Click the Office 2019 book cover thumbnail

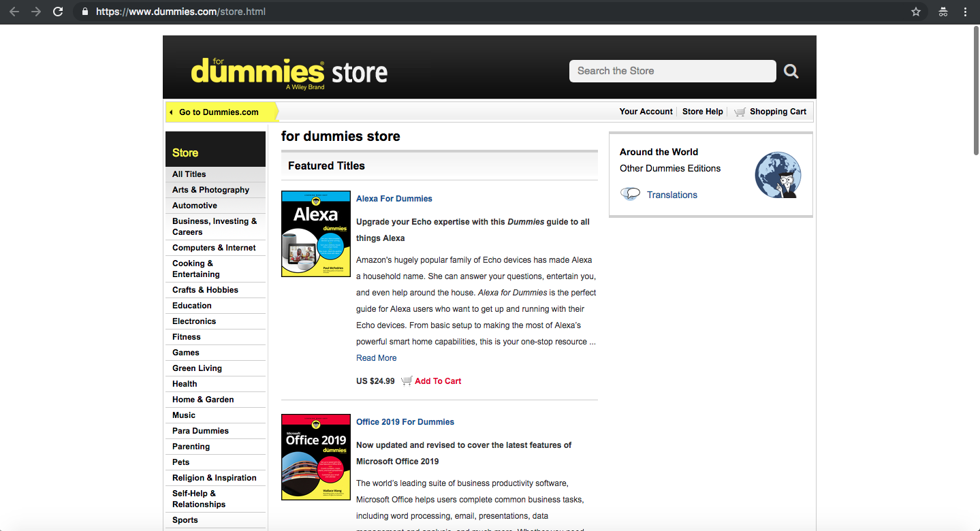tap(316, 457)
